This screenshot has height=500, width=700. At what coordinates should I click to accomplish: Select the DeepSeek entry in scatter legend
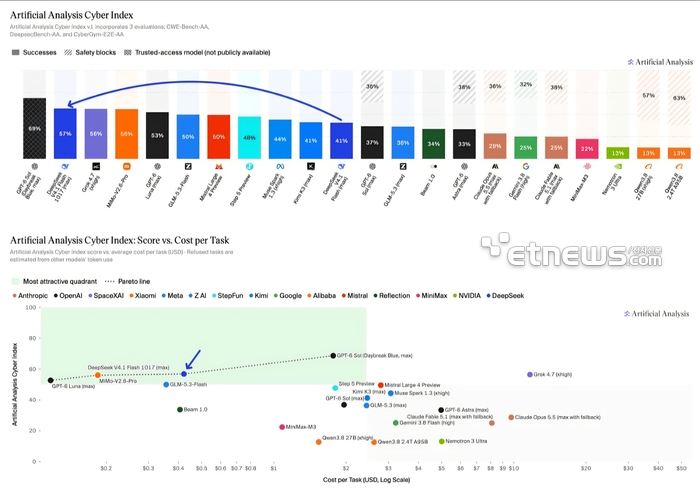coord(505,296)
